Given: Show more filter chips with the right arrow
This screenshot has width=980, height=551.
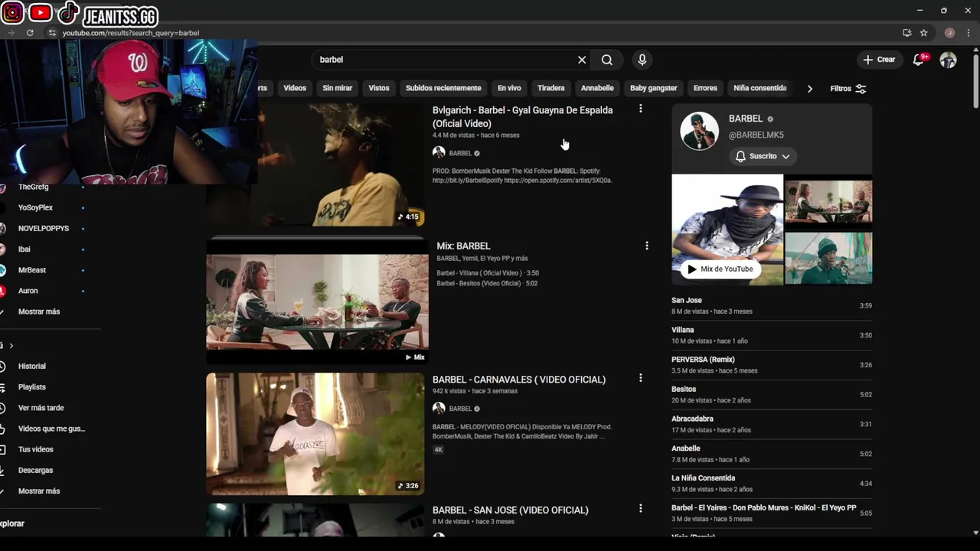Looking at the screenshot, I should (x=809, y=89).
